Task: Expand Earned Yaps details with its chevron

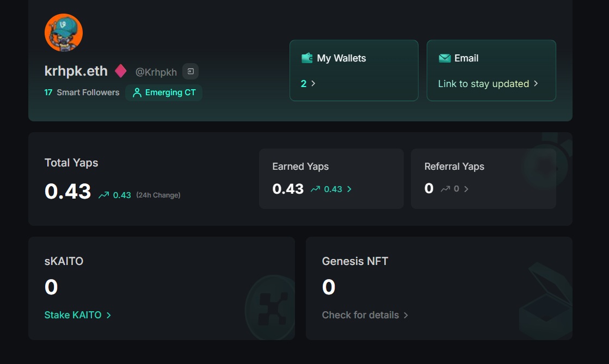Action: [x=349, y=189]
